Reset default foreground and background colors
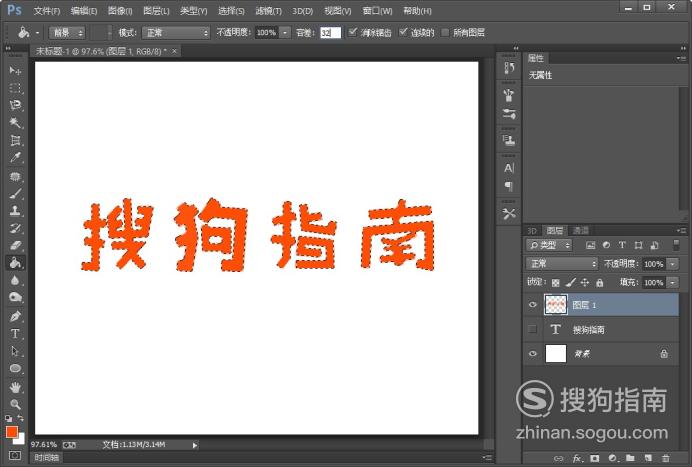 pos(8,418)
